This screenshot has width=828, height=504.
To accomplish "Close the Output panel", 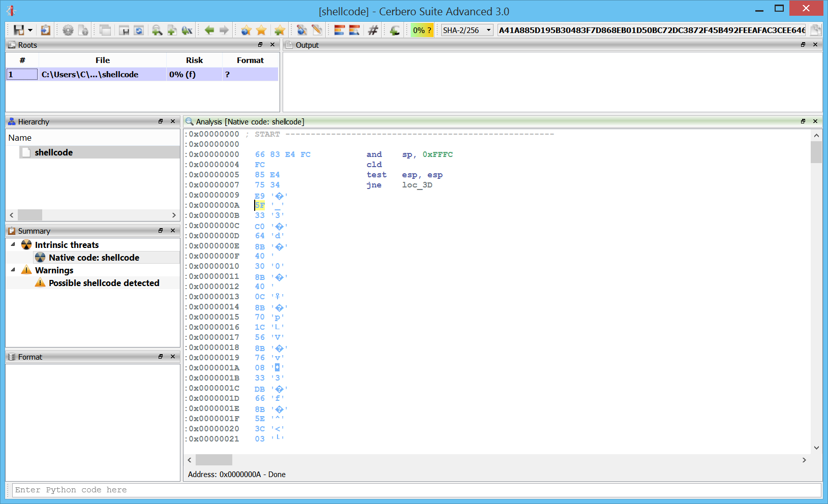I will click(815, 45).
